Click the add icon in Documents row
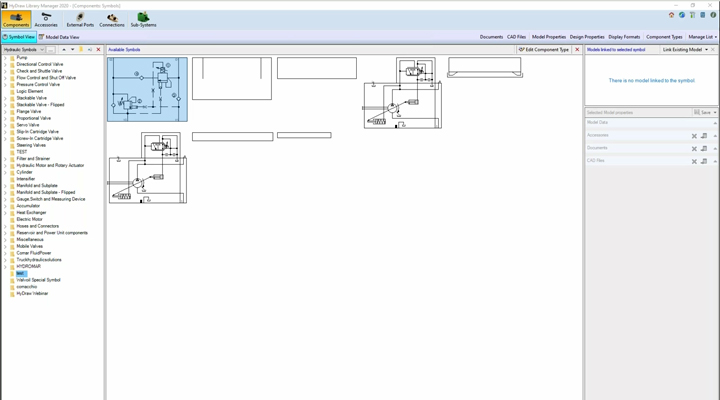The height and width of the screenshot is (400, 720). (704, 149)
